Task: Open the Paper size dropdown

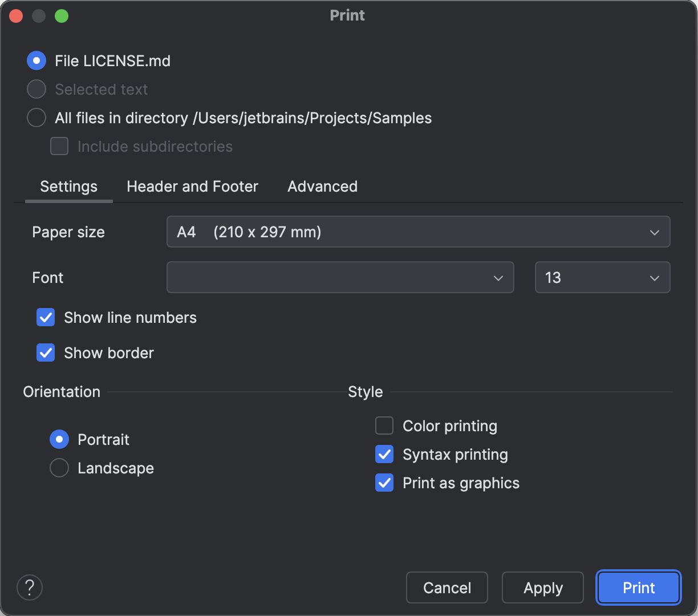Action: (418, 232)
